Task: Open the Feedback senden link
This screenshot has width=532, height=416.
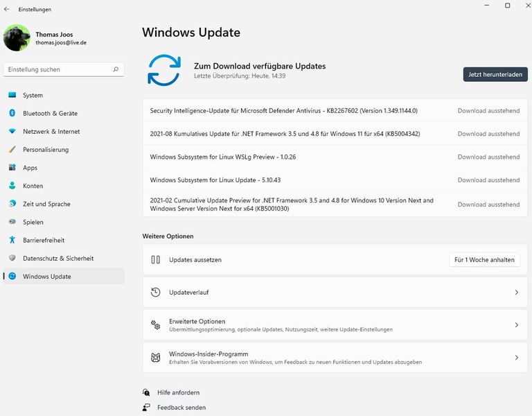Action: click(x=181, y=408)
